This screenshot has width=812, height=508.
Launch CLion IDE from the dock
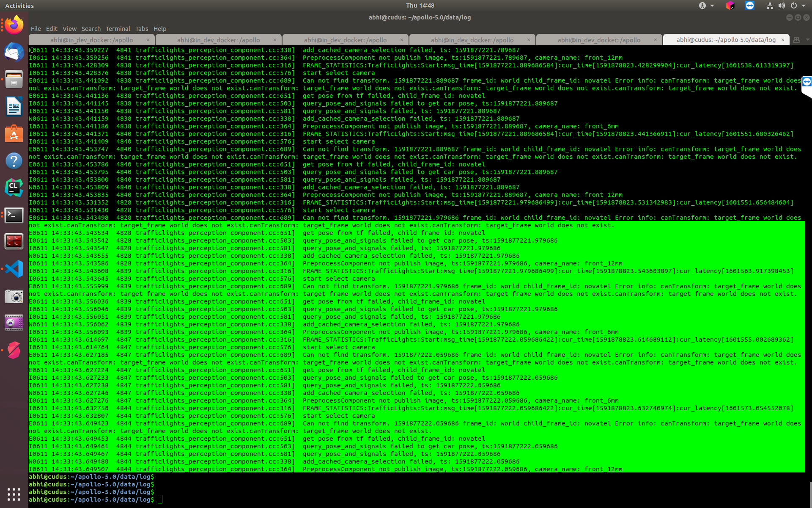click(x=14, y=188)
